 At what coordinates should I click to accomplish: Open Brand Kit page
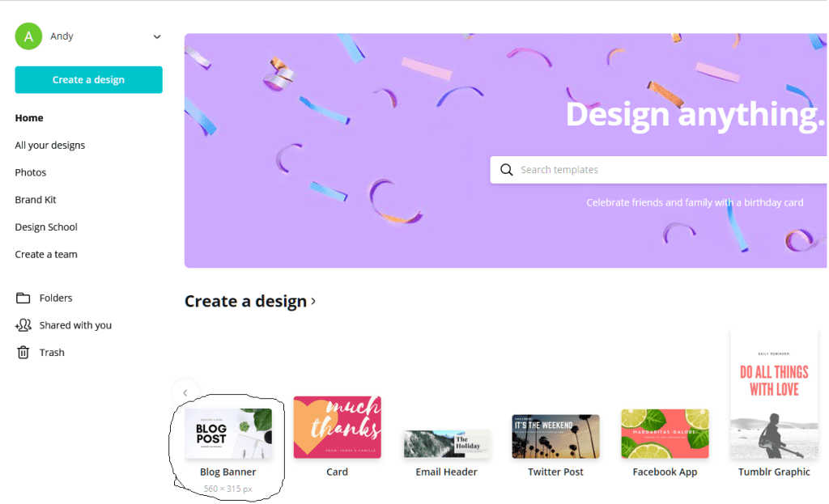click(36, 200)
